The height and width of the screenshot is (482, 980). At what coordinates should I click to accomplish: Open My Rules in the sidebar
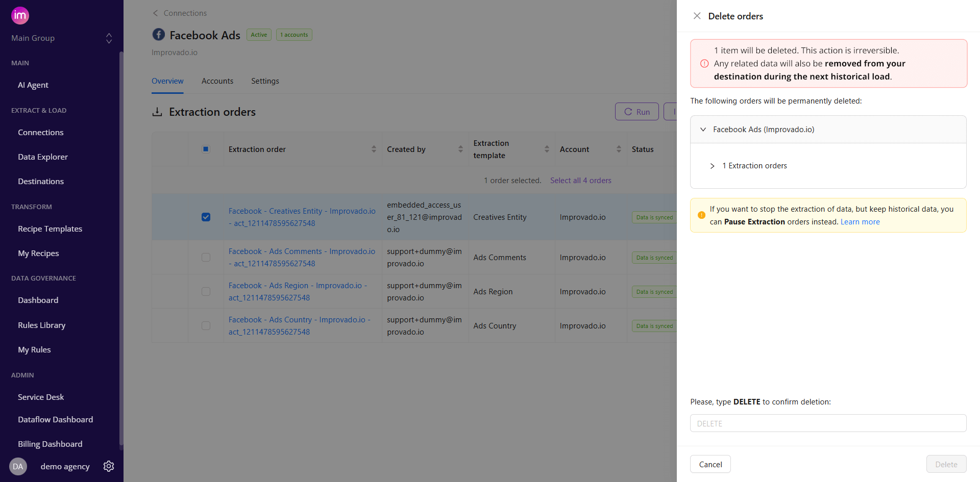click(x=34, y=350)
